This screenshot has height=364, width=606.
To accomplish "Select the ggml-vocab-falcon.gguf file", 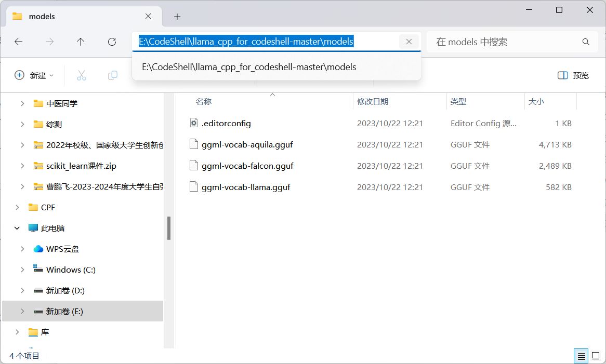I will point(247,166).
